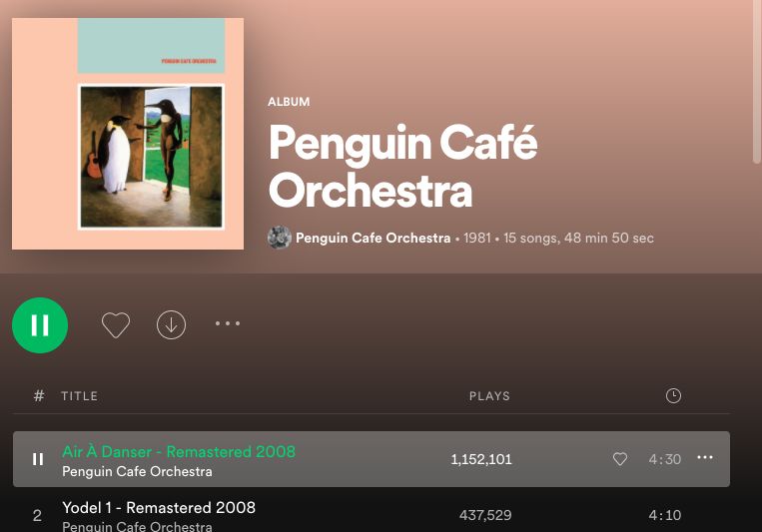Click the artist avatar next to the artist name
This screenshot has height=532, width=762.
point(280,238)
